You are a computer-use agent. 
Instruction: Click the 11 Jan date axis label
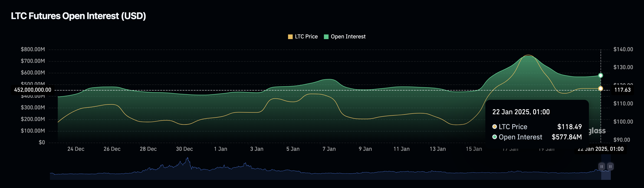point(401,149)
